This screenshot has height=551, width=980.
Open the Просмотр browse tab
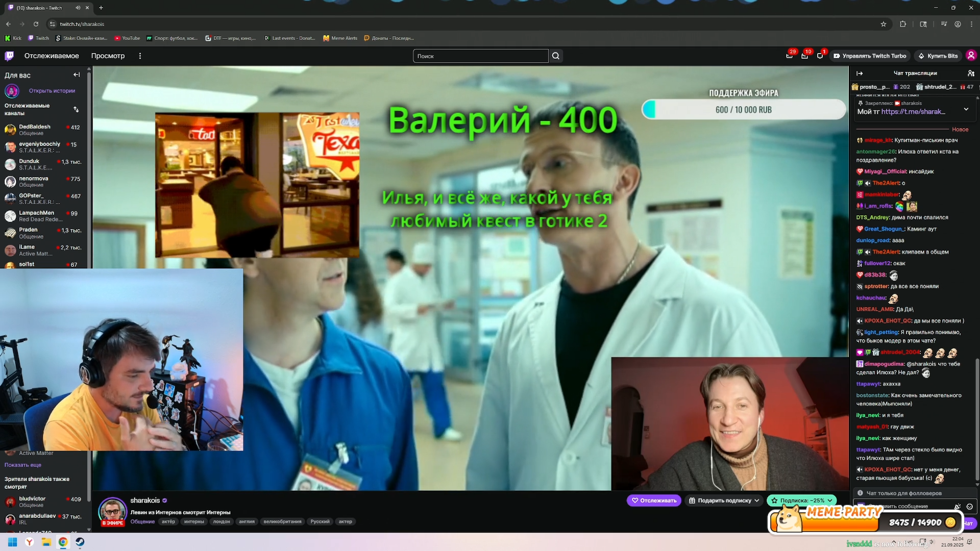click(x=108, y=56)
